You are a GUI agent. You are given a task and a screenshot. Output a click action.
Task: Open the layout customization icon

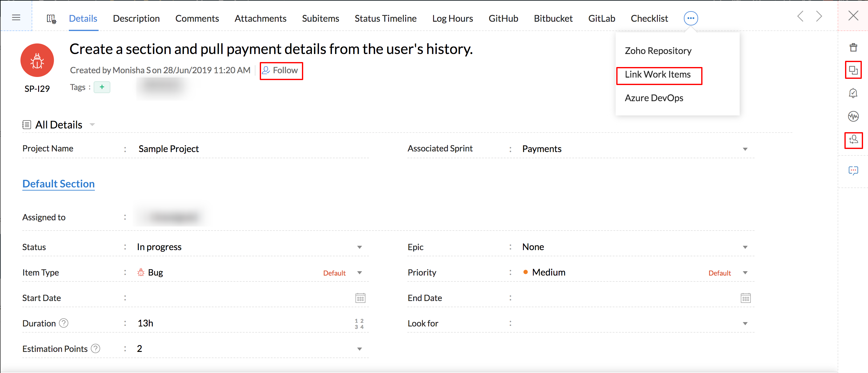pyautogui.click(x=51, y=19)
